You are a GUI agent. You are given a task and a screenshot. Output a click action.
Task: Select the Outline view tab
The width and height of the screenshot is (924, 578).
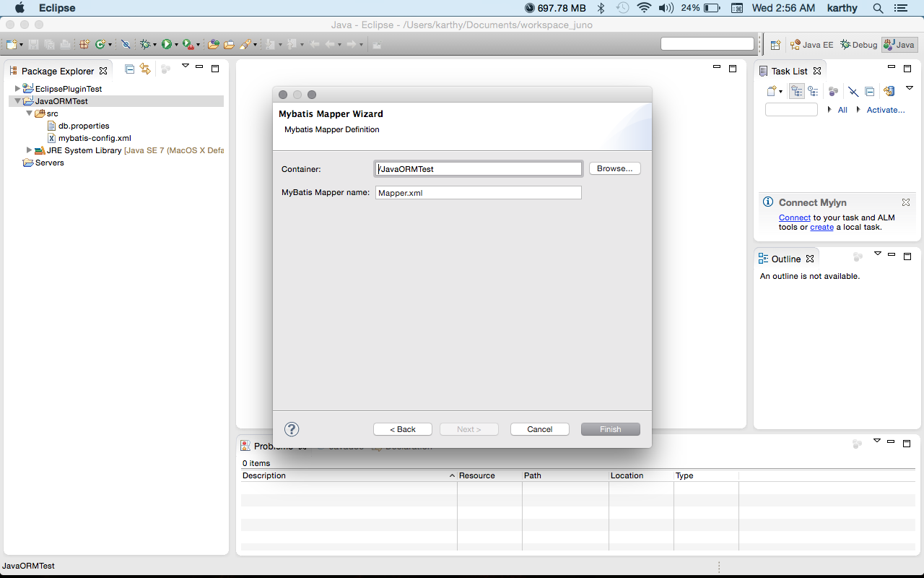pyautogui.click(x=785, y=259)
